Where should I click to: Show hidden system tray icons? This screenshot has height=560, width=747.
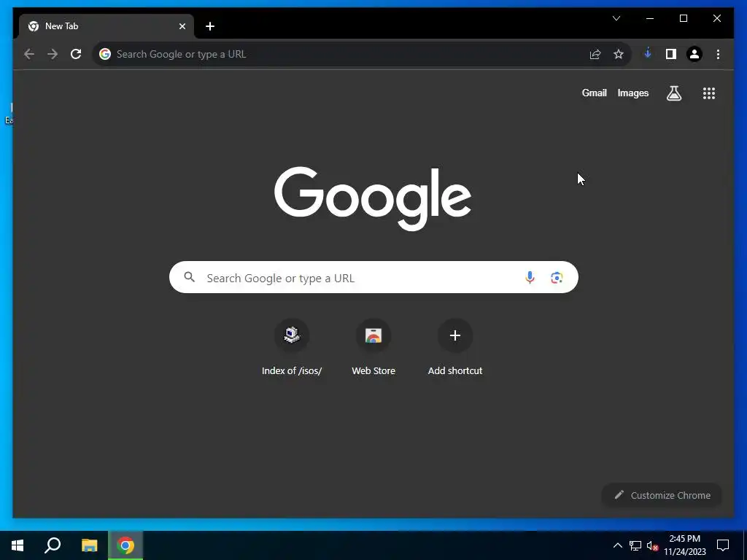[617, 545]
